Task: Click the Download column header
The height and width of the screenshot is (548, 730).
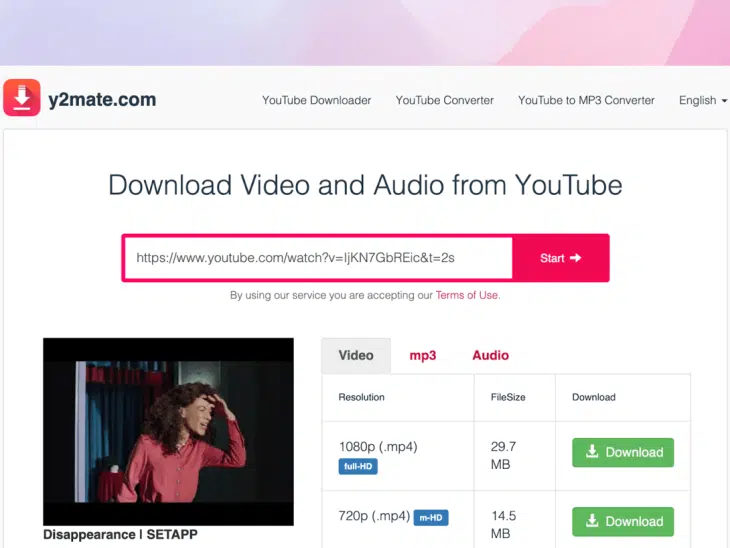Action: 594,397
